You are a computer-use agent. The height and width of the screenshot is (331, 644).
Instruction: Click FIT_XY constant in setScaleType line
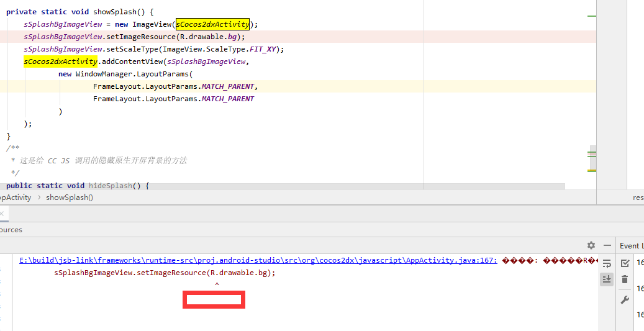tap(263, 49)
